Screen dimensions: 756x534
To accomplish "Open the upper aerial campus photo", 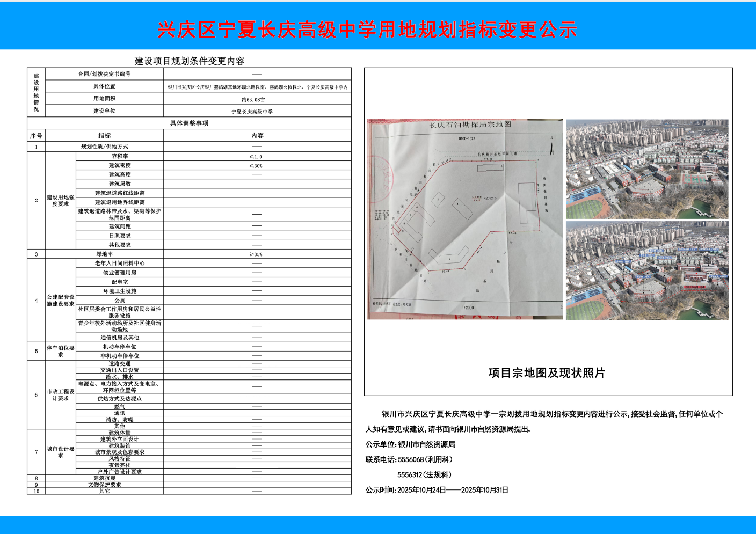I will [x=647, y=169].
